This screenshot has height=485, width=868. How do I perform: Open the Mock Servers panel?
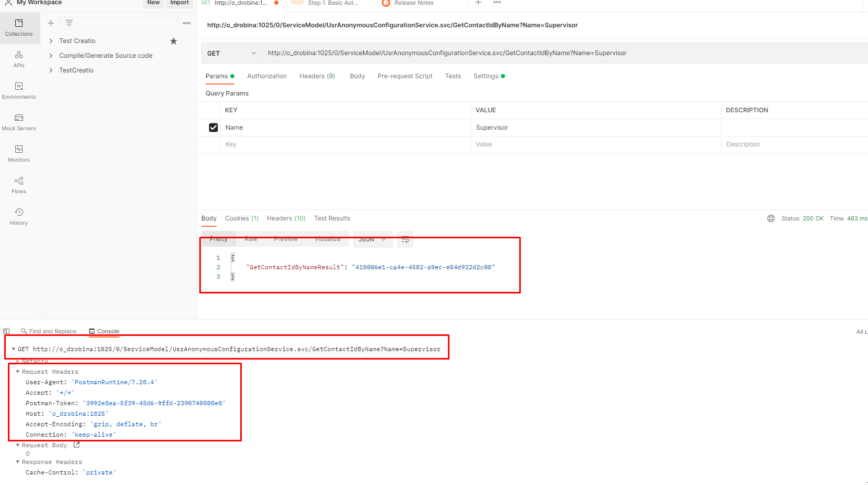19,122
